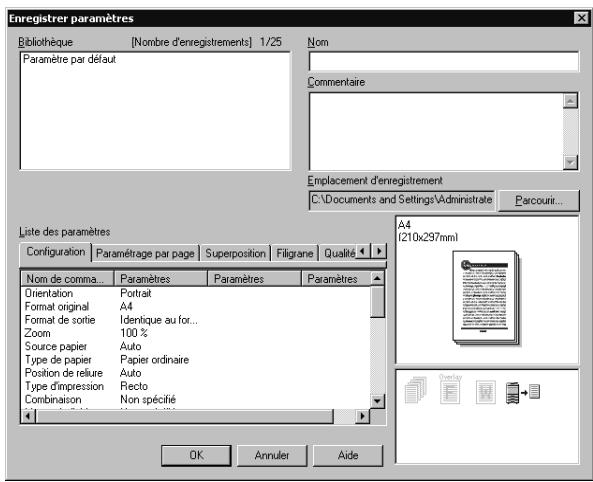Click the Overlay form icon

pos(450,389)
